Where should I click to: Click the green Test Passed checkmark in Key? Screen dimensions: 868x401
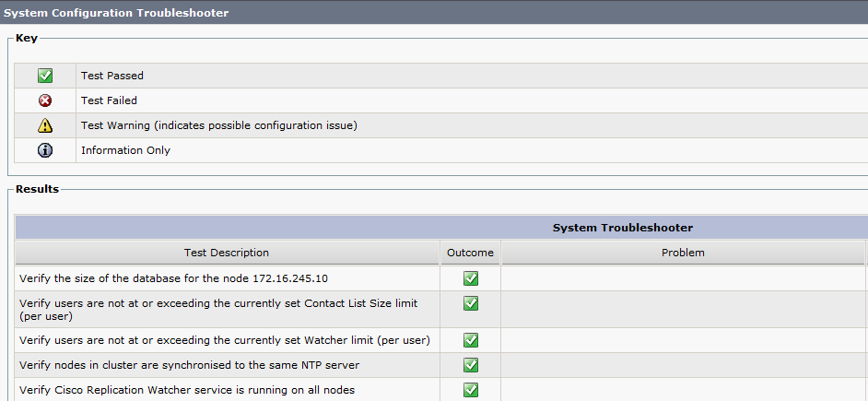(45, 76)
